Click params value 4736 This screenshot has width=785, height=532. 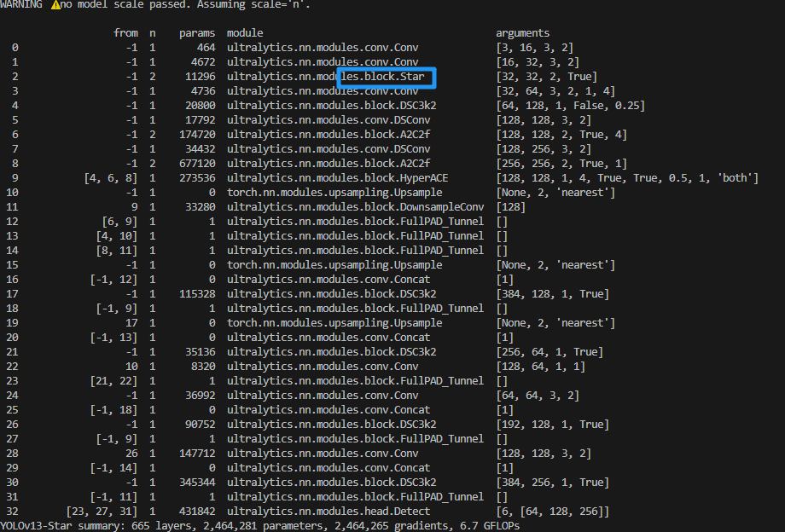203,91
